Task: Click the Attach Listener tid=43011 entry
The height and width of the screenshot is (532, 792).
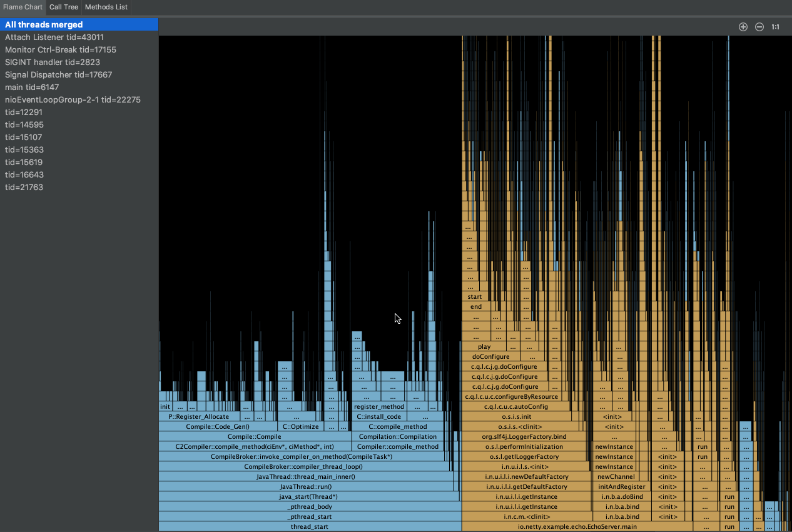Action: click(54, 37)
